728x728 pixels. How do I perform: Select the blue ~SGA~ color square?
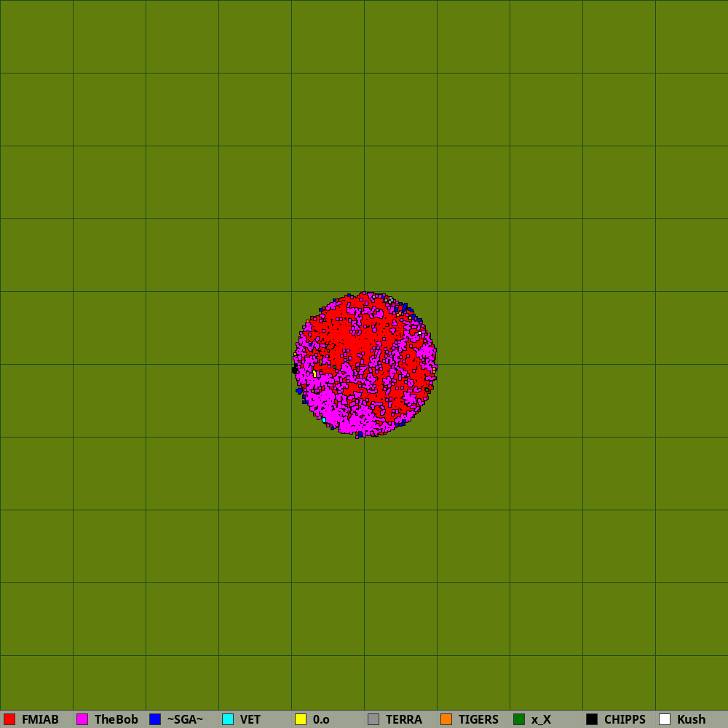pyautogui.click(x=155, y=719)
